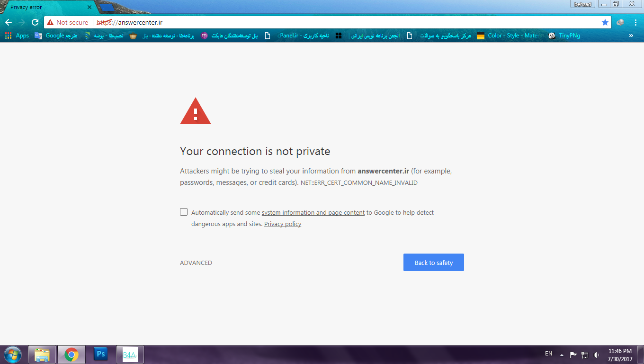
Task: Show hidden bookmarks with the overflow chevron
Action: (631, 36)
